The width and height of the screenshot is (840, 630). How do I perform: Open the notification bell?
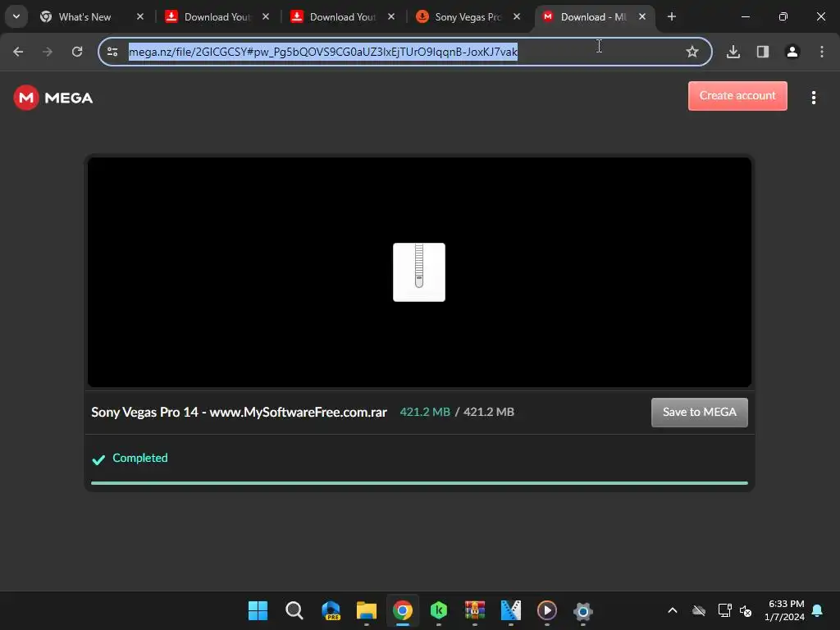click(818, 610)
